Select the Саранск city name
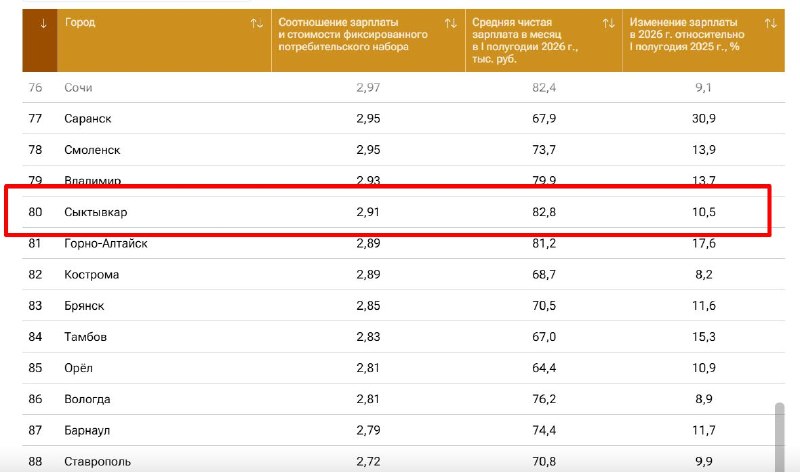 coord(88,119)
